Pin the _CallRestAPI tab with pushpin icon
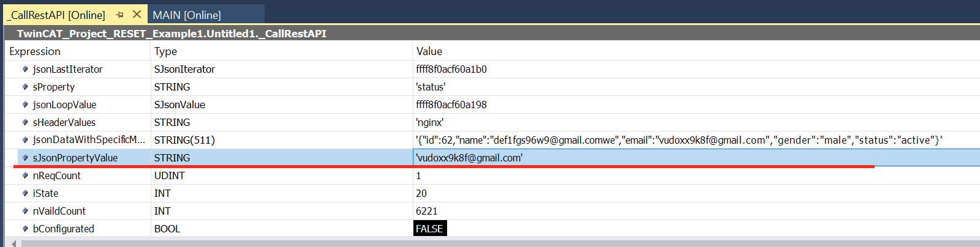Viewport: 980px width, 247px height. pyautogui.click(x=119, y=15)
